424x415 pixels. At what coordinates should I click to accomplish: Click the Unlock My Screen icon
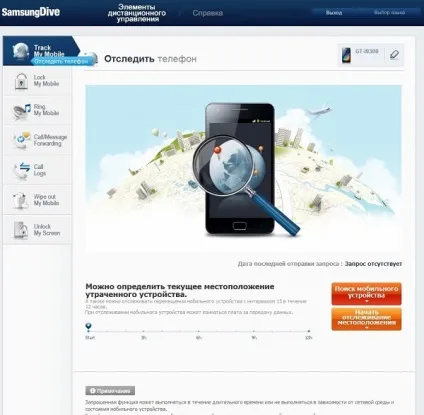[x=21, y=230]
